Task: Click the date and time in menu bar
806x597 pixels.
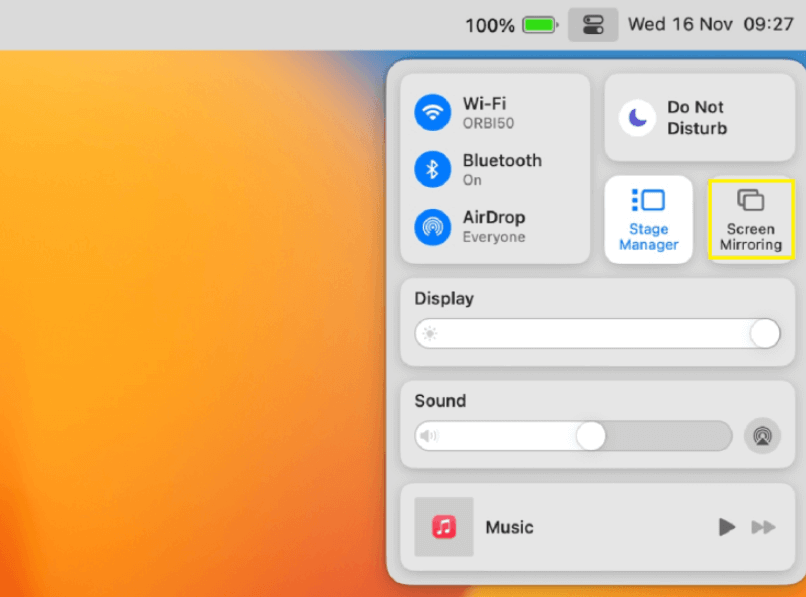Action: pos(710,25)
